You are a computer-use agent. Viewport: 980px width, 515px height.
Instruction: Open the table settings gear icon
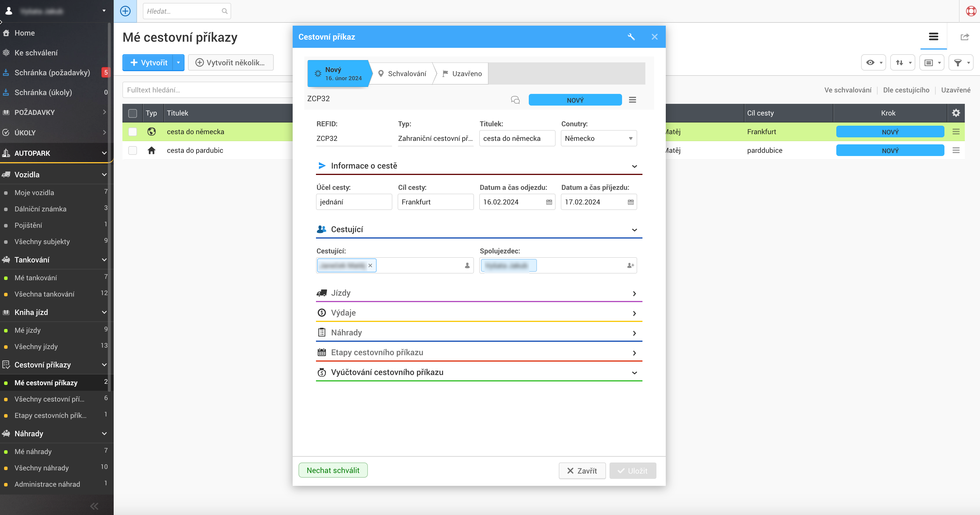956,113
